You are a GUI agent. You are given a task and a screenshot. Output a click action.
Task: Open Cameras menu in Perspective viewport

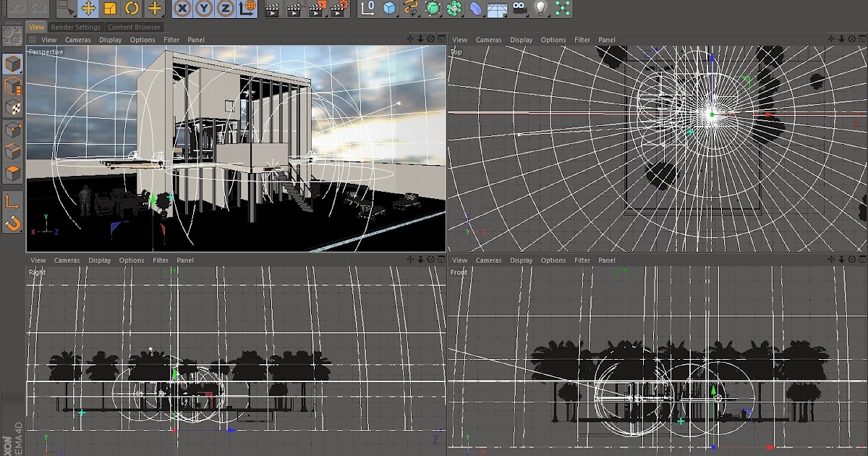click(78, 40)
